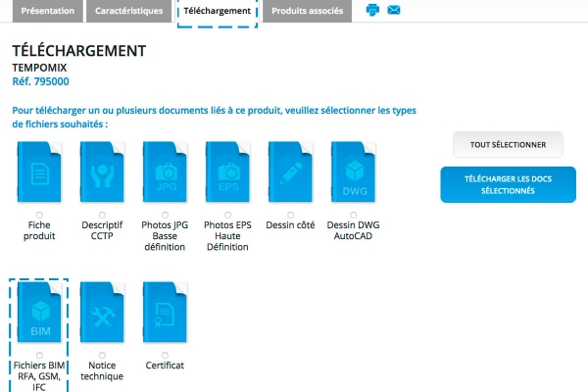The image size is (588, 392).
Task: Click the Descriptif CCTP hands icon
Action: [x=102, y=171]
